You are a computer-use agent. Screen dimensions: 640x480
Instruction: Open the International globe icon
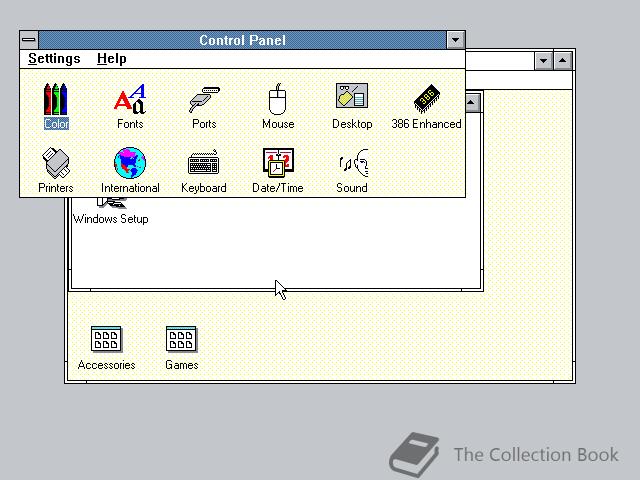pos(130,163)
